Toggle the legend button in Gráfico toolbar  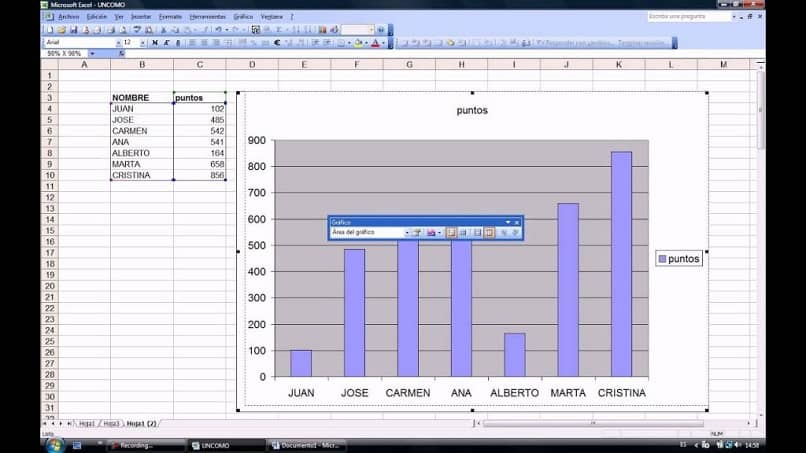click(x=451, y=232)
